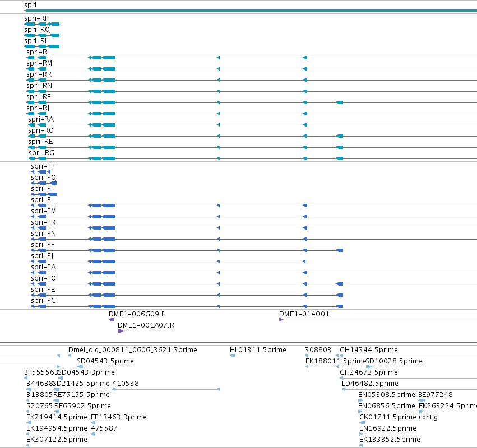This screenshot has width=477, height=448.
Task: Click the purple DME1-006G09.F arrow glyph
Action: pos(112,320)
